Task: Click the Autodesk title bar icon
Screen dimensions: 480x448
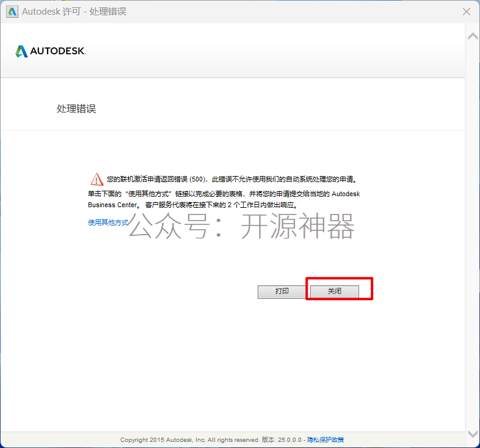Action: click(12, 12)
